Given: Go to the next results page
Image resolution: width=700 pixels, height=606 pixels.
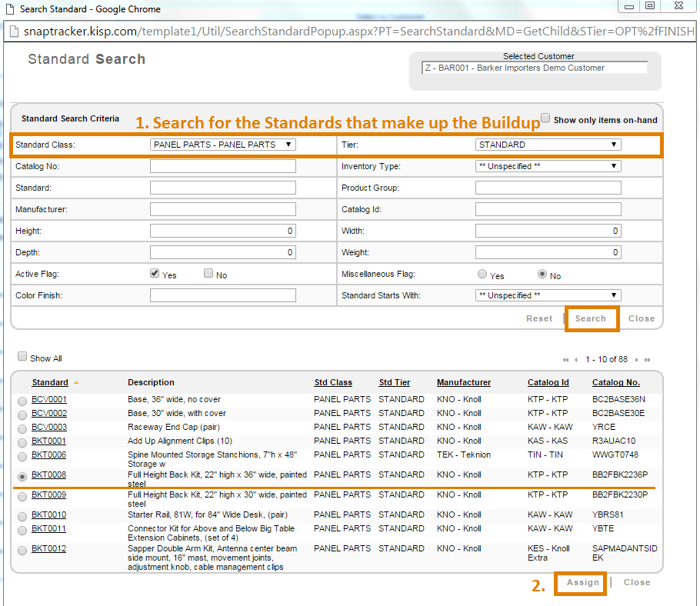Looking at the screenshot, I should tap(636, 360).
